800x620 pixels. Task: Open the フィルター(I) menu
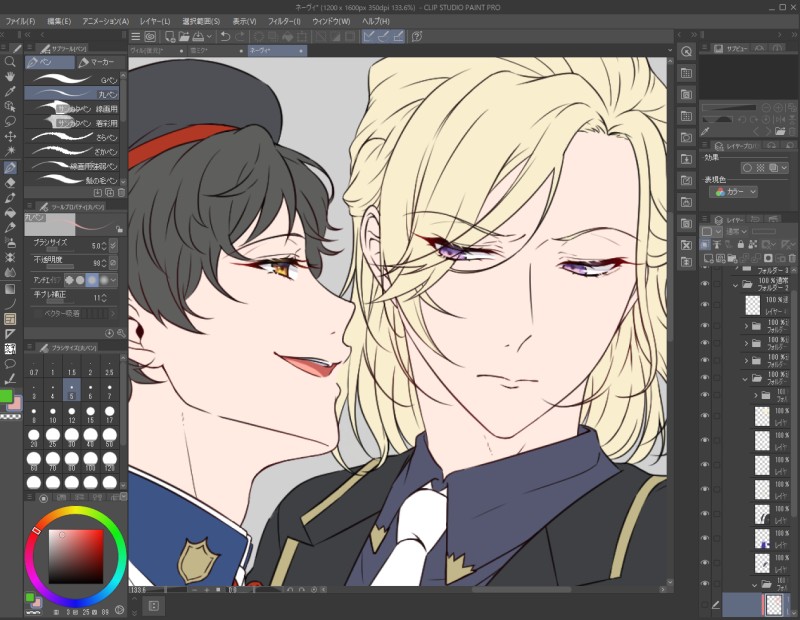[284, 21]
